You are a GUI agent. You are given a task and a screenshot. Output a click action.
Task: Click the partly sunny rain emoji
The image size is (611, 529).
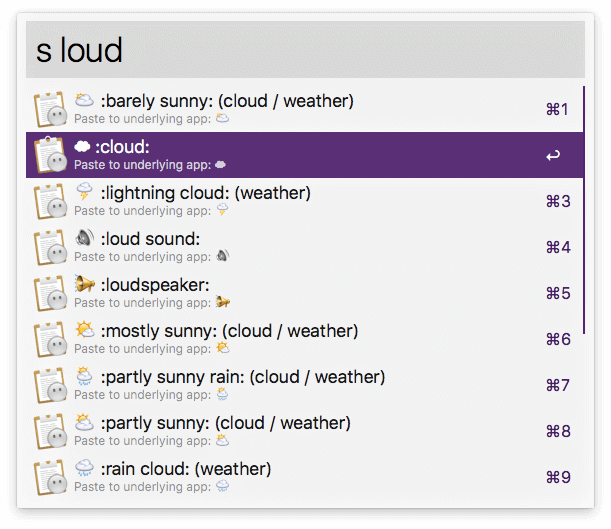click(x=84, y=376)
